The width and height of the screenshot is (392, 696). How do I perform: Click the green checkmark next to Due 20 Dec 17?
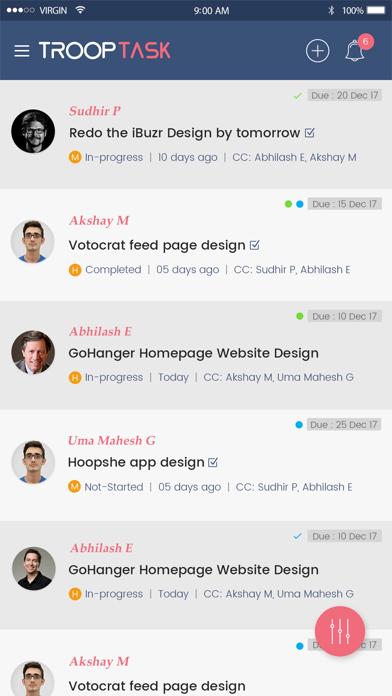297,95
